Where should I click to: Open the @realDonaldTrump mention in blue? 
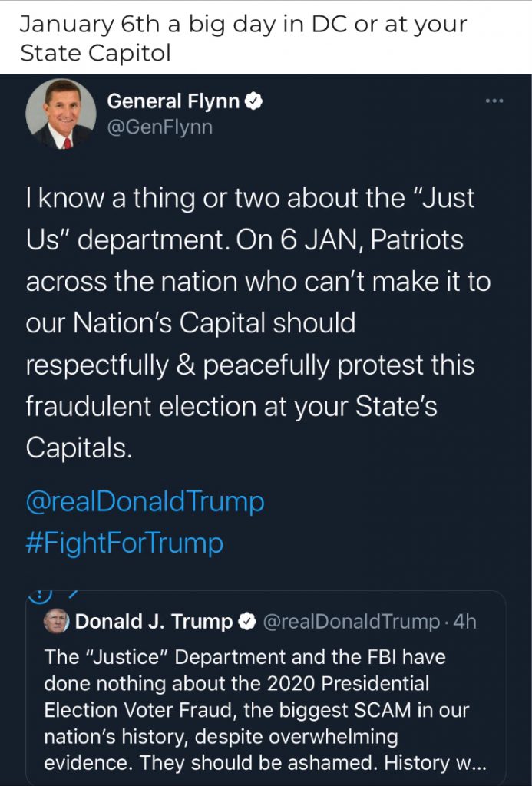(x=145, y=502)
